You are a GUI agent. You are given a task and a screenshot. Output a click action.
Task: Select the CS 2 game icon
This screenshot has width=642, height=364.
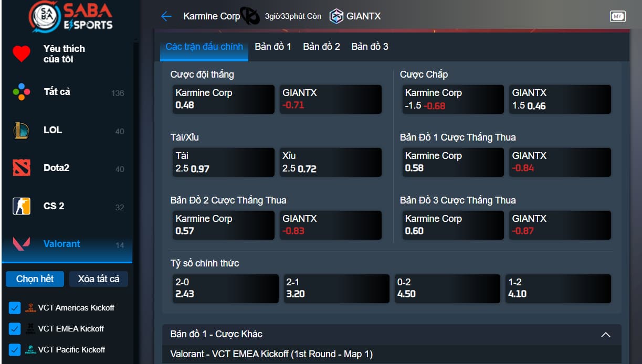(22, 206)
